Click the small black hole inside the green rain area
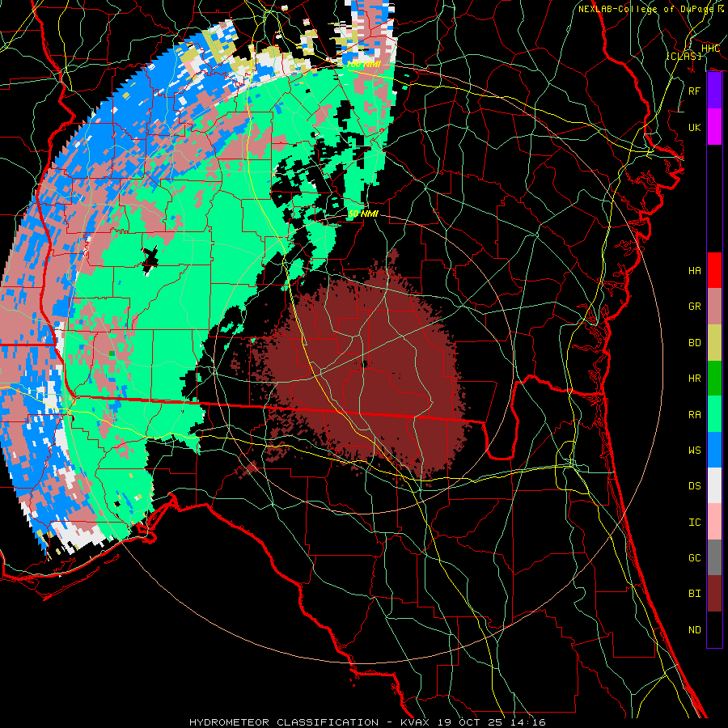The image size is (728, 728). coord(150,261)
